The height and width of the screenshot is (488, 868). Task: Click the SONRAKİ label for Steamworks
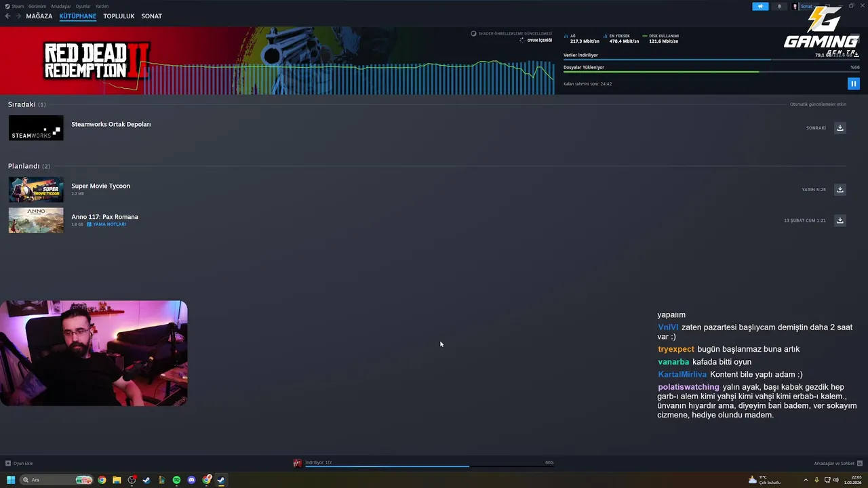(816, 128)
